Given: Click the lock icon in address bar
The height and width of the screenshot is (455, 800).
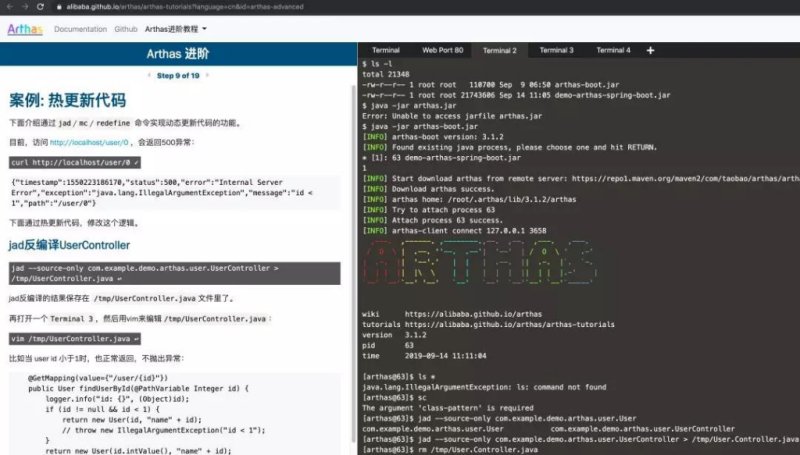Looking at the screenshot, I should point(59,7).
